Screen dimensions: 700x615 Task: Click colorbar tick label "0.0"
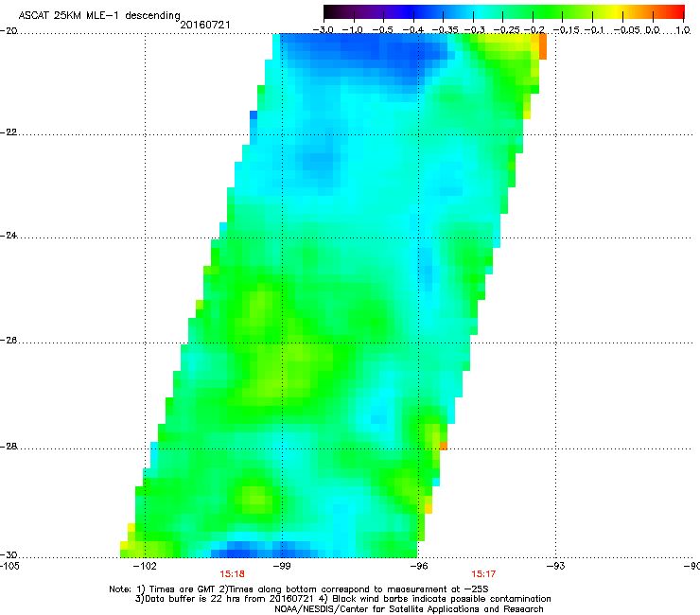pyautogui.click(x=653, y=30)
